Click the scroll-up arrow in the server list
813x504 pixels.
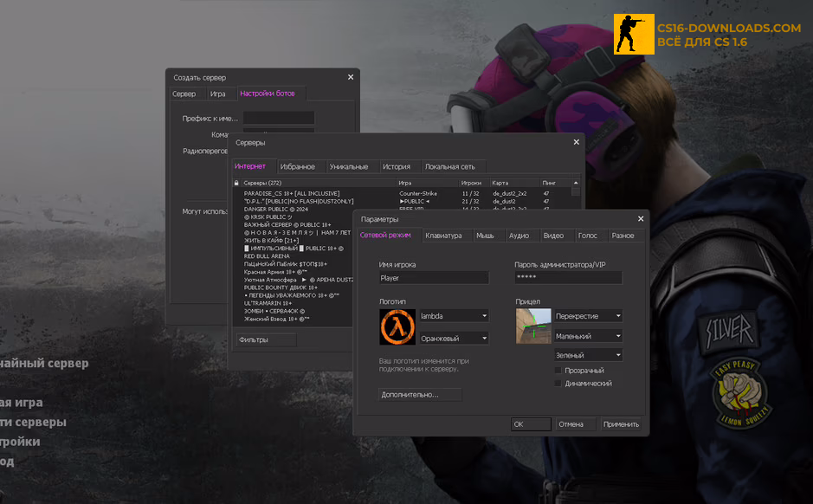click(x=576, y=183)
